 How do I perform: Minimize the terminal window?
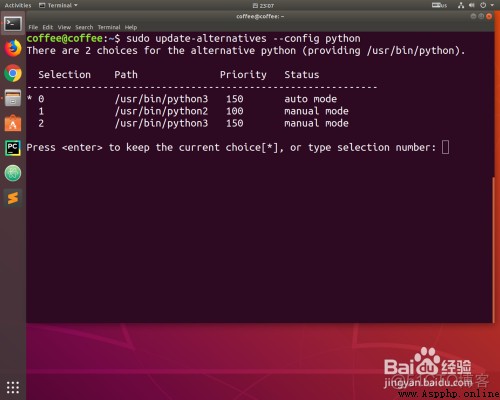pos(473,16)
